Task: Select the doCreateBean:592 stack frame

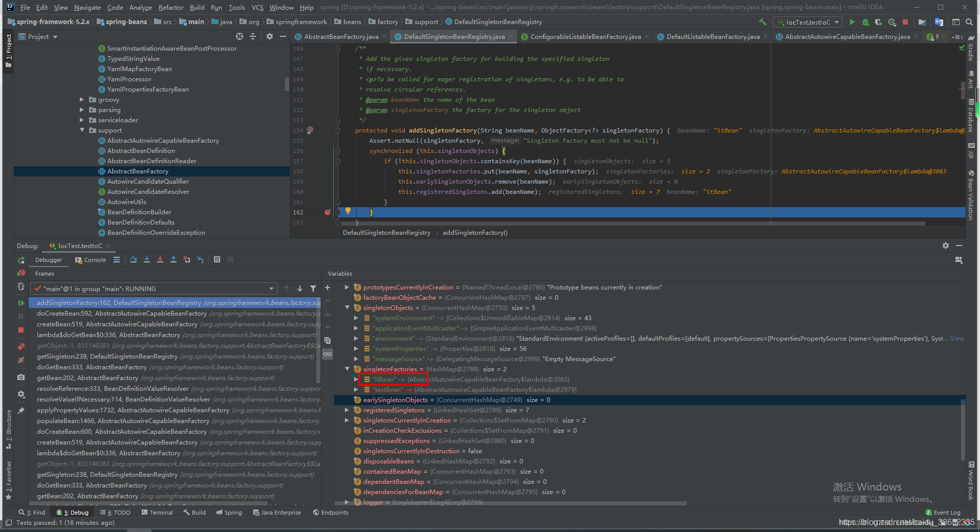Action: click(x=174, y=313)
